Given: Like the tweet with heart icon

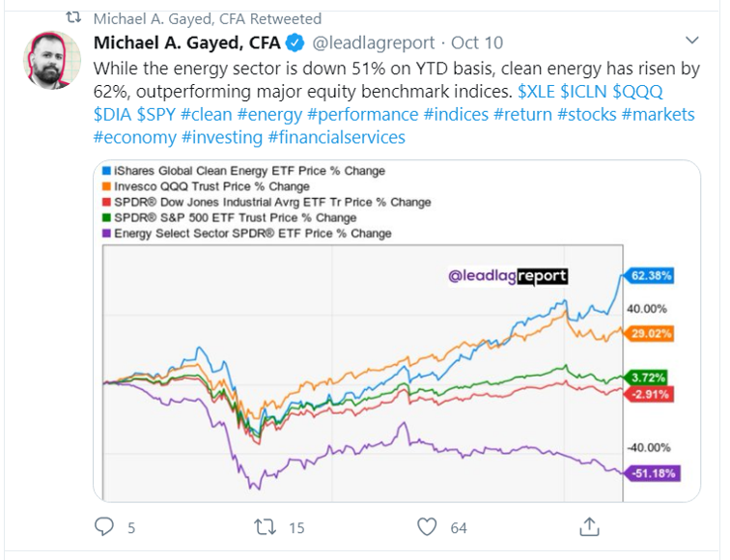Looking at the screenshot, I should (x=428, y=526).
